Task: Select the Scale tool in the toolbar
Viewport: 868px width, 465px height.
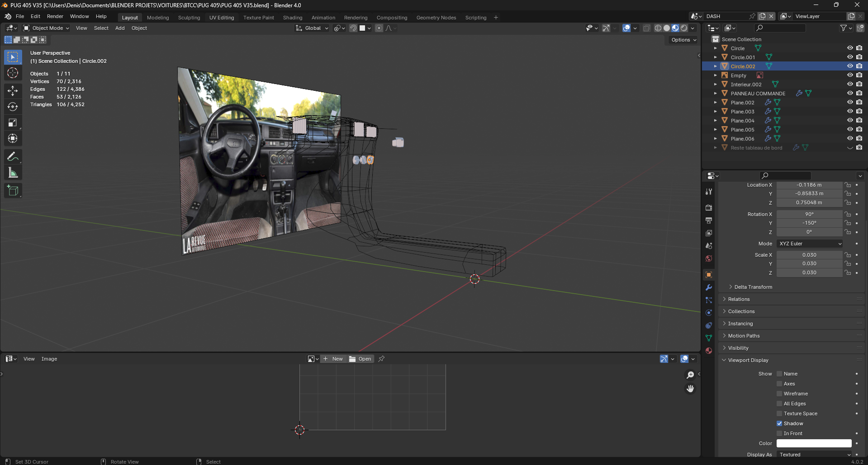Action: point(13,122)
